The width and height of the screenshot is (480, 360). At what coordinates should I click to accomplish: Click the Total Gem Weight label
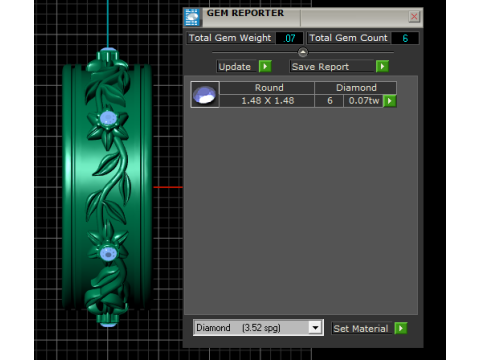coord(230,38)
